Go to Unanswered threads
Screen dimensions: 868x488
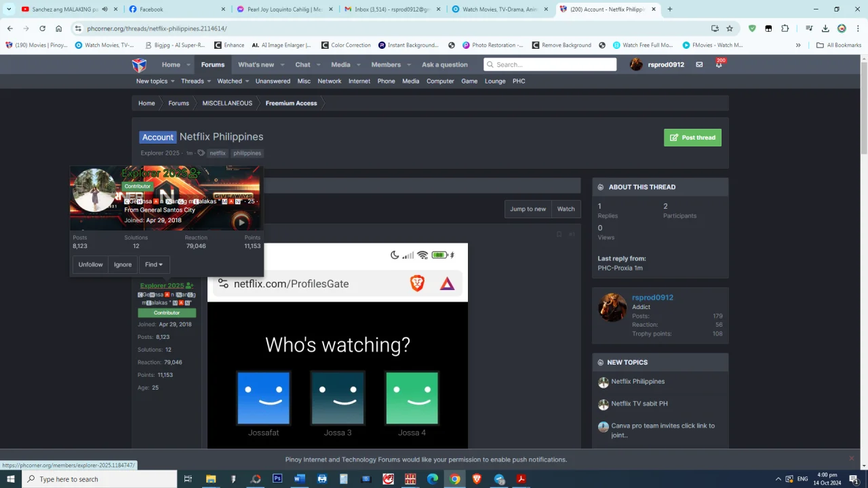273,81
